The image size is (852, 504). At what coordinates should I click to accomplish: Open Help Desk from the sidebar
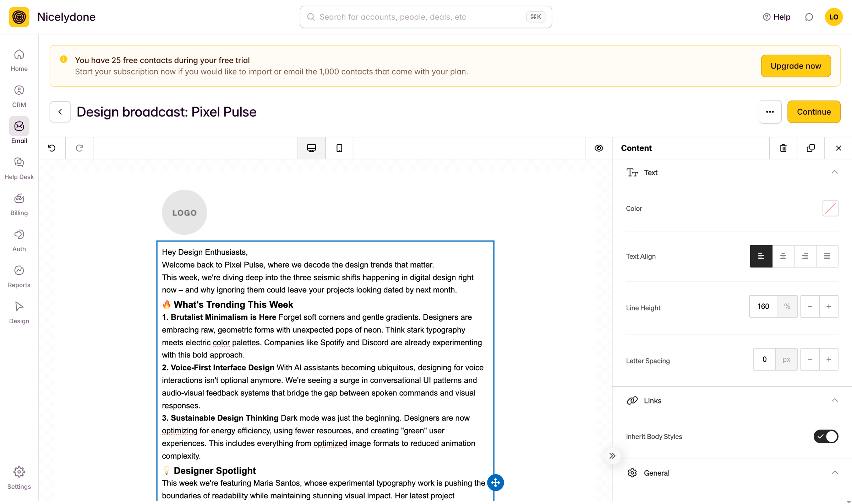19,169
